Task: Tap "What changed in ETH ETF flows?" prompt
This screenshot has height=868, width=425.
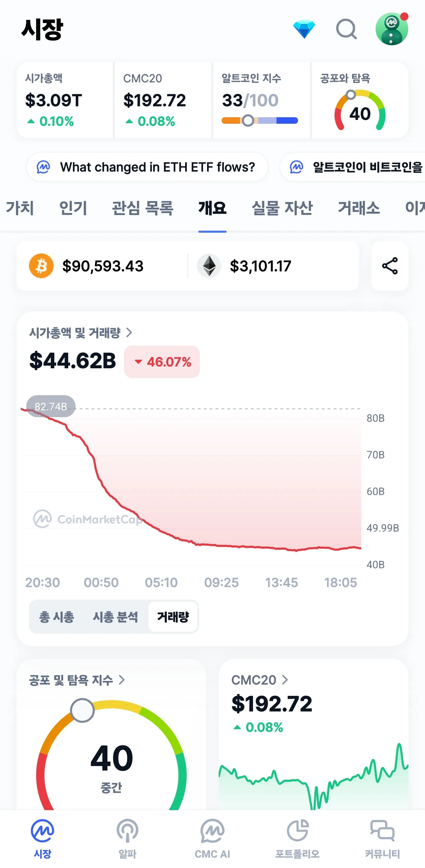Action: [147, 167]
